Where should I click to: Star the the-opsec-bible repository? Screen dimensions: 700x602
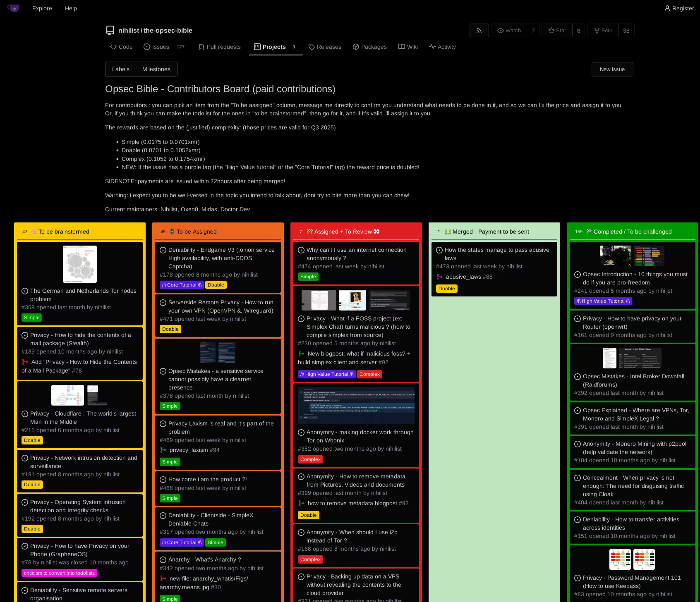pos(557,31)
